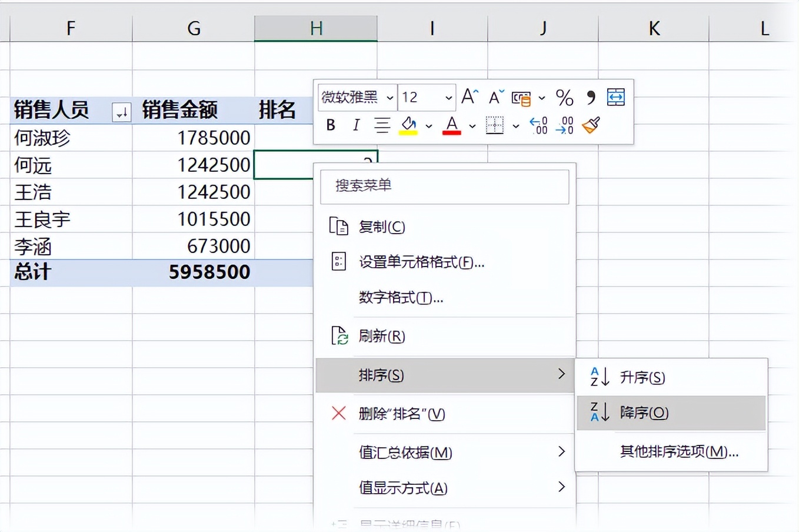799x532 pixels.
Task: Apply the borders icon in mini toolbar
Action: click(494, 125)
